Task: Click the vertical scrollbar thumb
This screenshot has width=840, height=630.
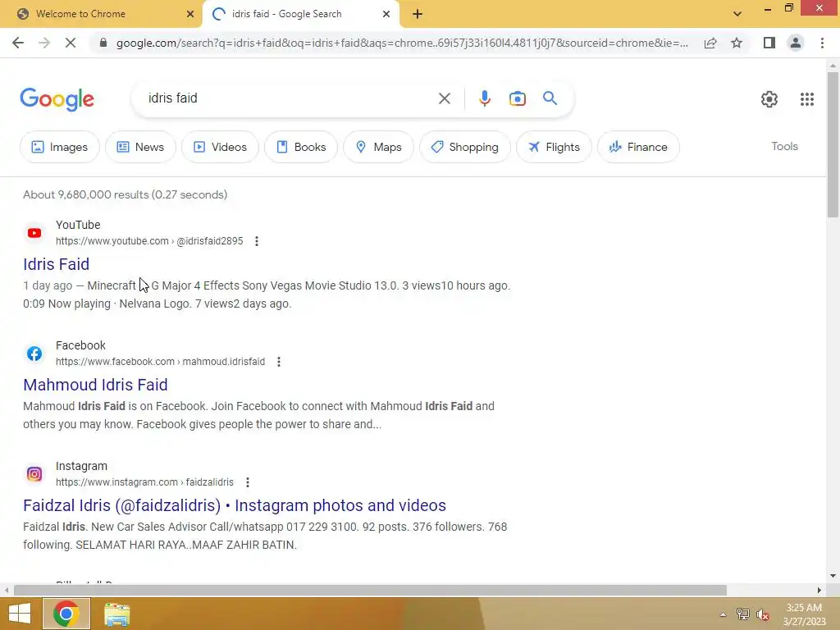Action: pos(833,144)
